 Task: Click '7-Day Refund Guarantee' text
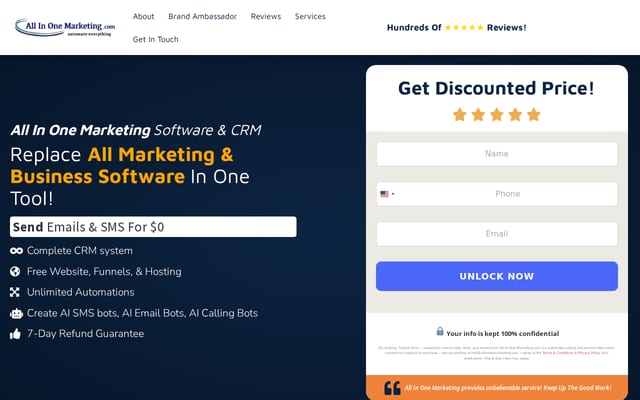click(85, 333)
